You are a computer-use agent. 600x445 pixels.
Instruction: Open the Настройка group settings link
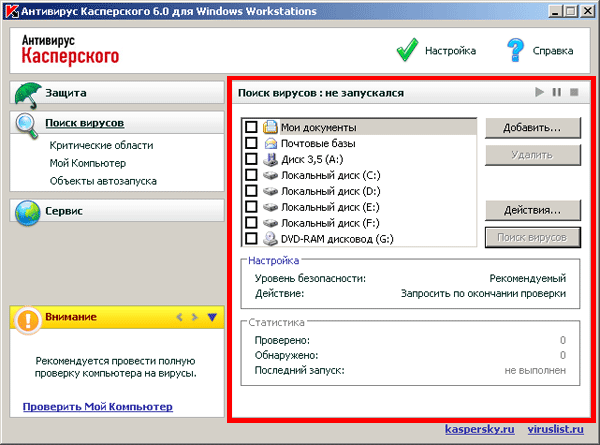(274, 261)
